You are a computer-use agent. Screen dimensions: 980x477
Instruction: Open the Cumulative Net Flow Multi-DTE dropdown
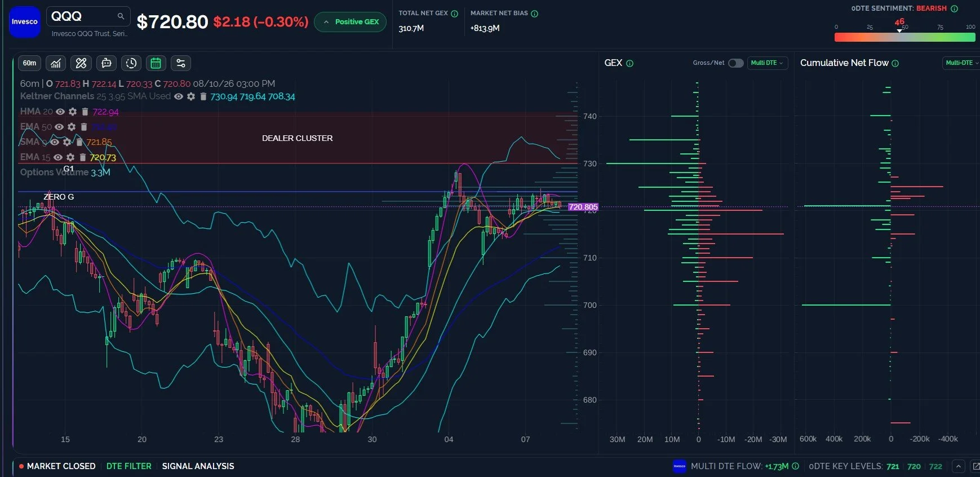point(961,63)
